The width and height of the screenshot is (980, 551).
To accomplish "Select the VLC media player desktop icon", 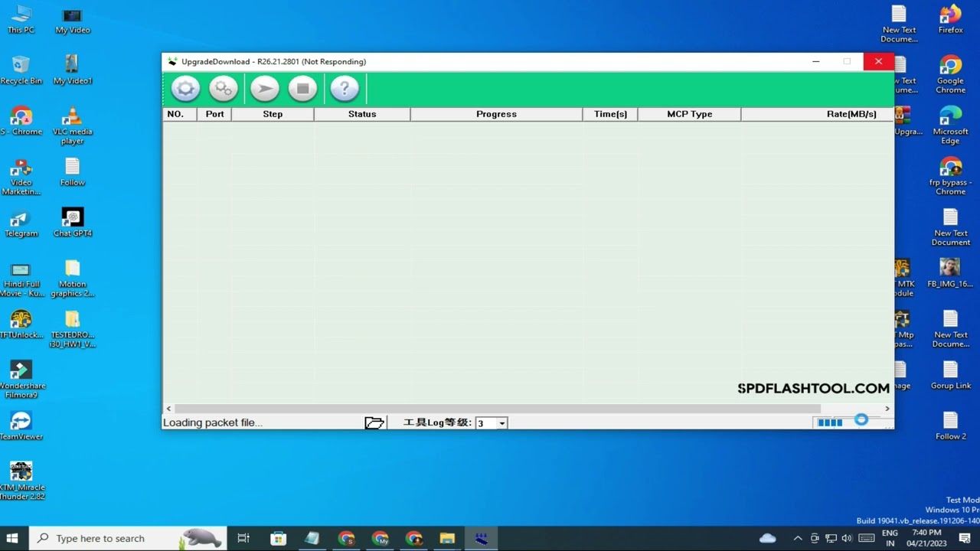I will point(73,125).
